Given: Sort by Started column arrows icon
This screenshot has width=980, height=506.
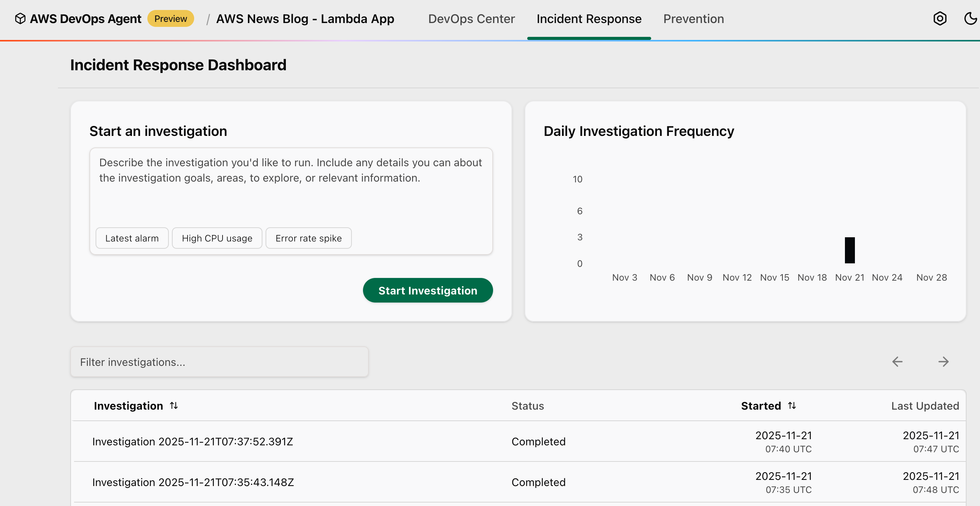Looking at the screenshot, I should click(792, 405).
